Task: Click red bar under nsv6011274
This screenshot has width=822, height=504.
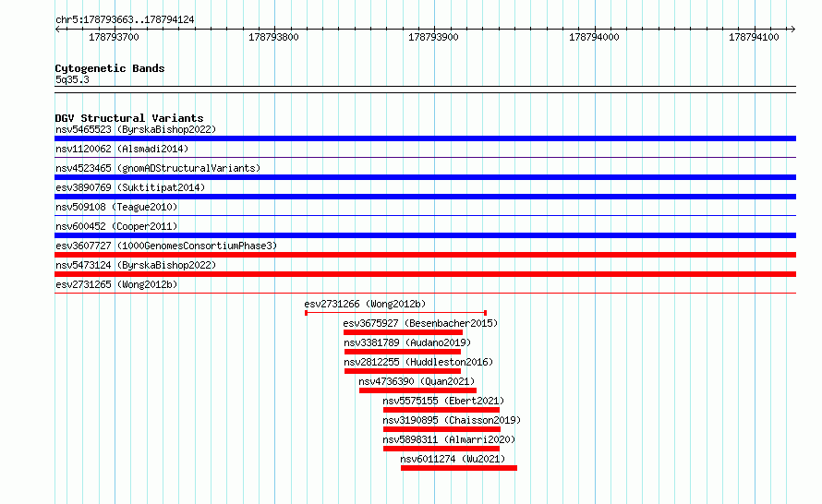Action: [459, 468]
